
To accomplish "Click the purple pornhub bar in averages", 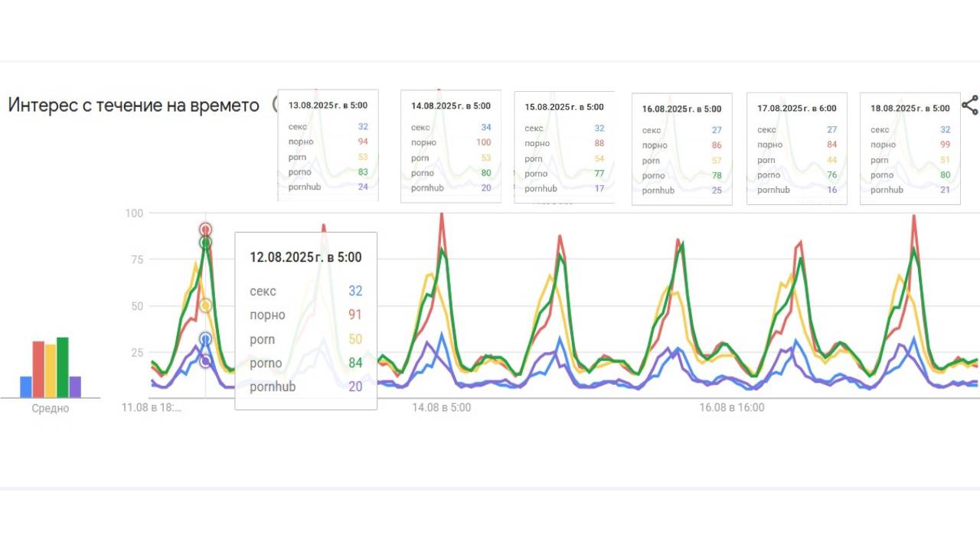I will pos(74,386).
